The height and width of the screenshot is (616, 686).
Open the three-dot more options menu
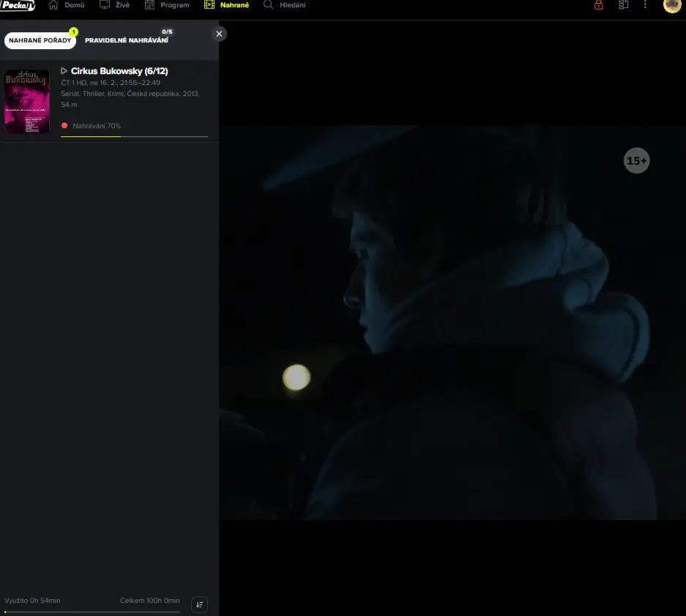point(645,5)
